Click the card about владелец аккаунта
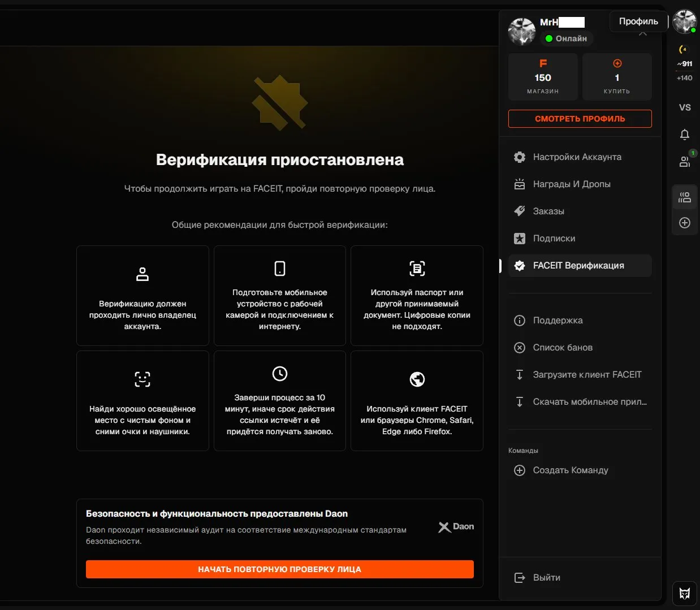Image resolution: width=700 pixels, height=610 pixels. [142, 296]
